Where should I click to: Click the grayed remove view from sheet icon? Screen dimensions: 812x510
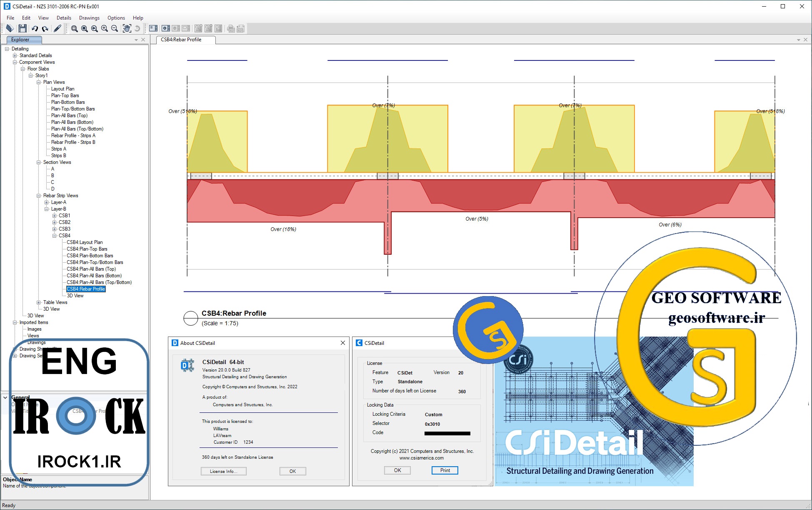click(x=176, y=28)
